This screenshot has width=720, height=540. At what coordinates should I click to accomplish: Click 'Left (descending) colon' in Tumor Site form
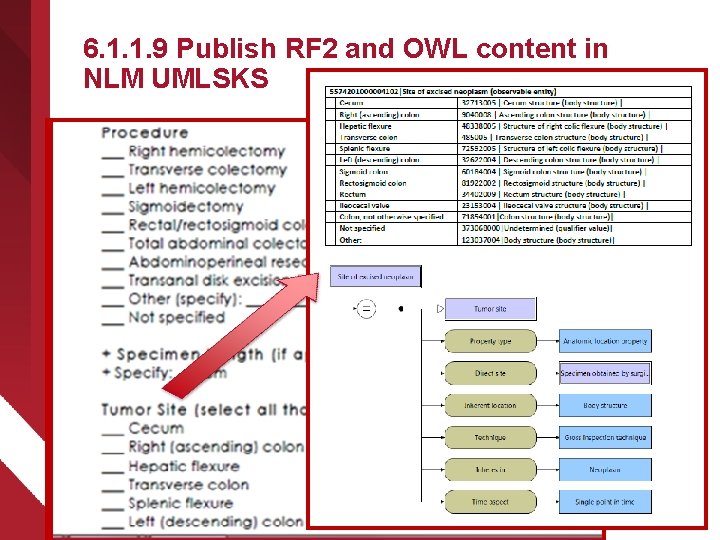click(x=216, y=522)
